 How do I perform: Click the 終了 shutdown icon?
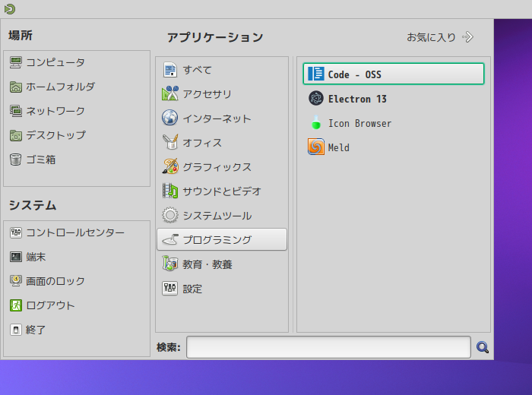click(16, 330)
